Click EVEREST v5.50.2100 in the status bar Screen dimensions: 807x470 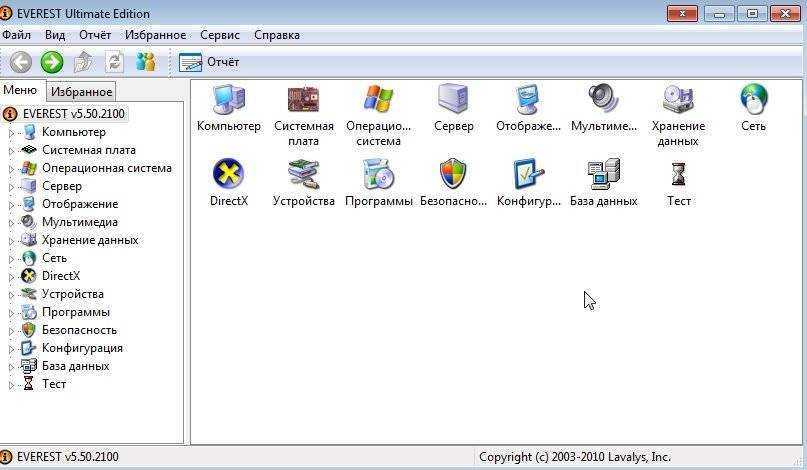[x=67, y=457]
